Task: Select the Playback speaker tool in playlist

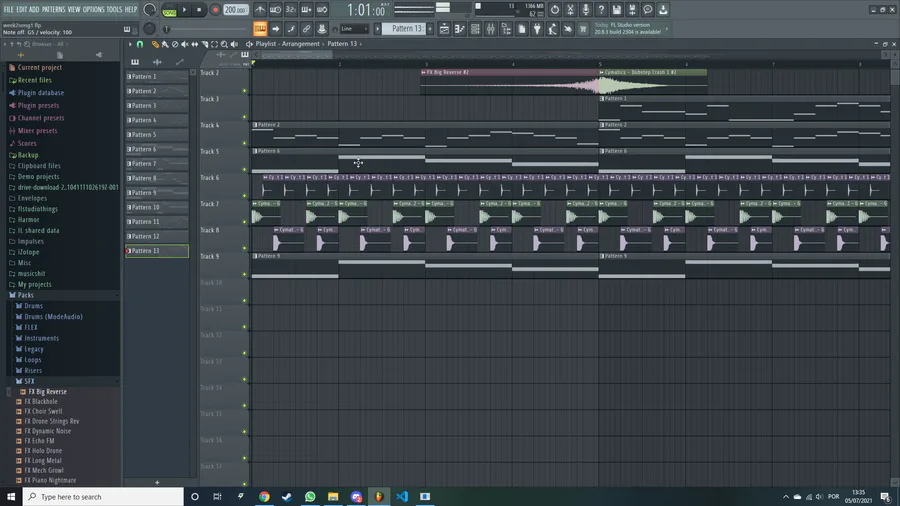Action: 234,44
